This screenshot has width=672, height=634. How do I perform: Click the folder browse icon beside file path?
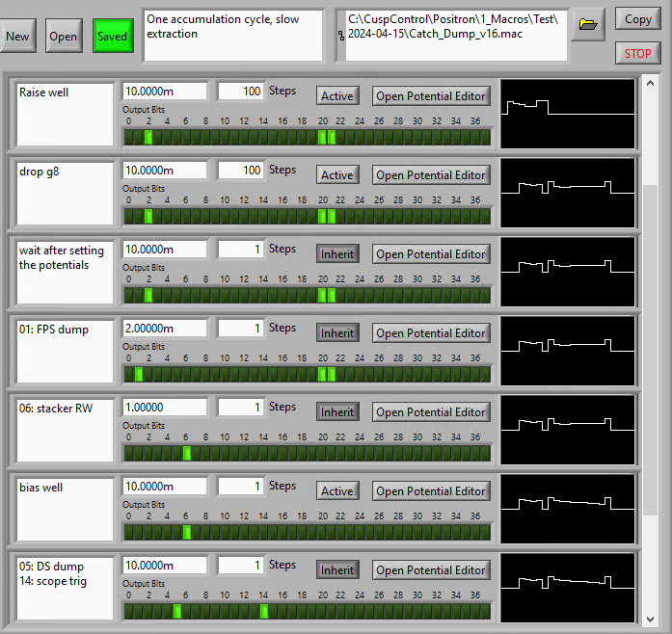click(587, 24)
